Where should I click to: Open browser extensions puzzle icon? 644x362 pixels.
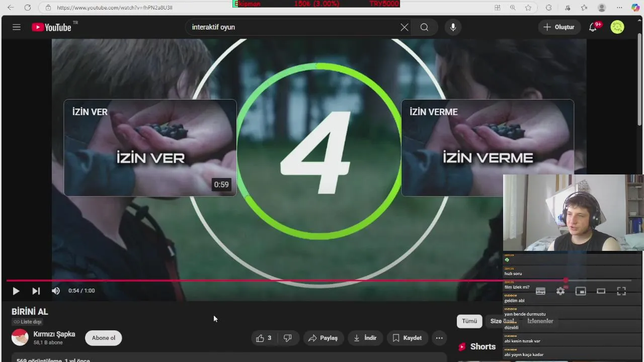tap(549, 8)
